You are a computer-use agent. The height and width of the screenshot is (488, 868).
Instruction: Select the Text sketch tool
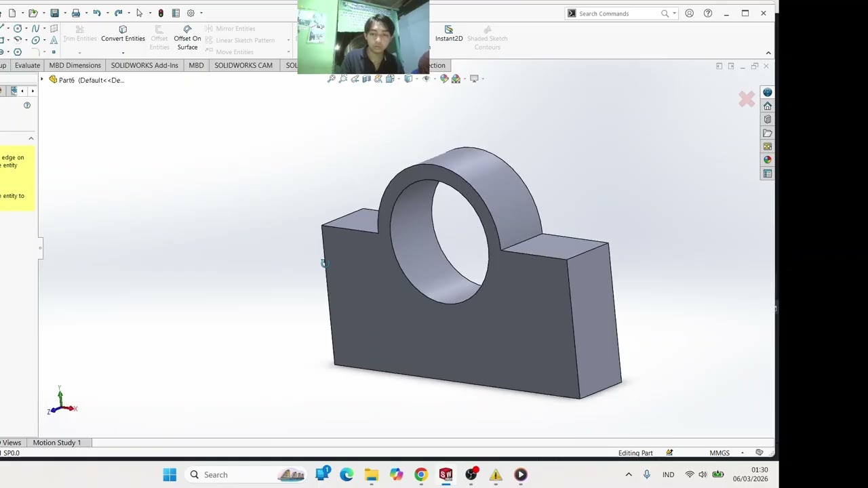(x=54, y=40)
